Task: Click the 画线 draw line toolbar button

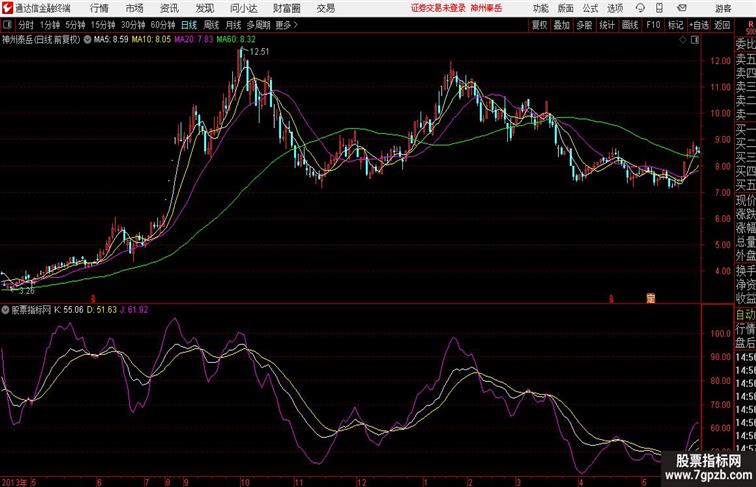Action: click(x=630, y=25)
